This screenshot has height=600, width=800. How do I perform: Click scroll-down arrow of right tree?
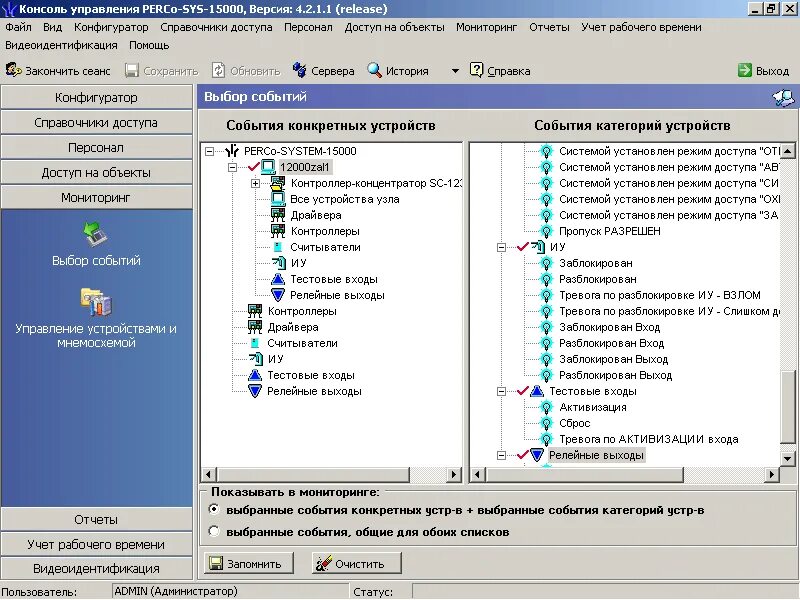[x=788, y=458]
